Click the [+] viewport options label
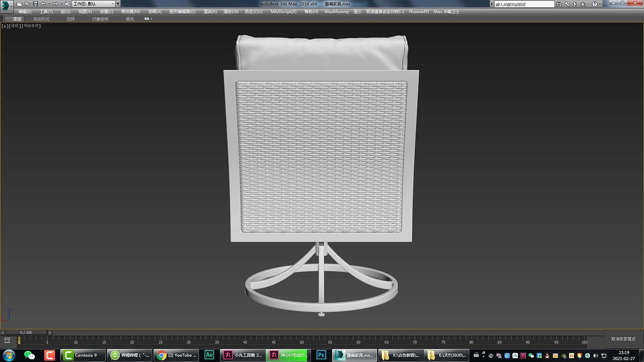Screen dimensions: 644x362 click(x=5, y=26)
